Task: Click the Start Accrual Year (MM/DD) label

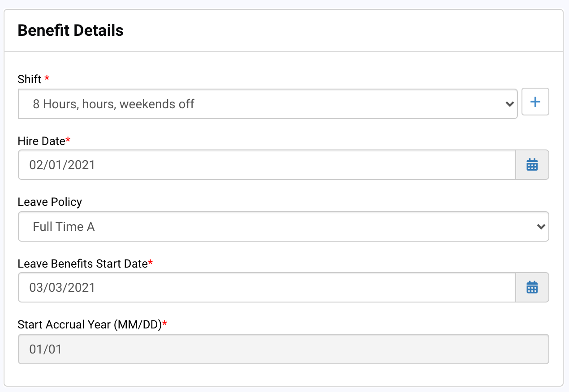Action: point(90,325)
